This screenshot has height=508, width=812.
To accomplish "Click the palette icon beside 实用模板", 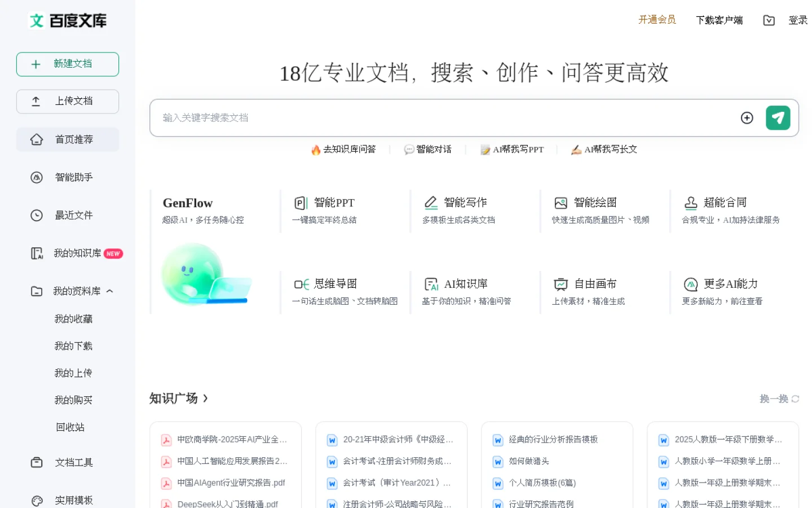I will pos(37,501).
